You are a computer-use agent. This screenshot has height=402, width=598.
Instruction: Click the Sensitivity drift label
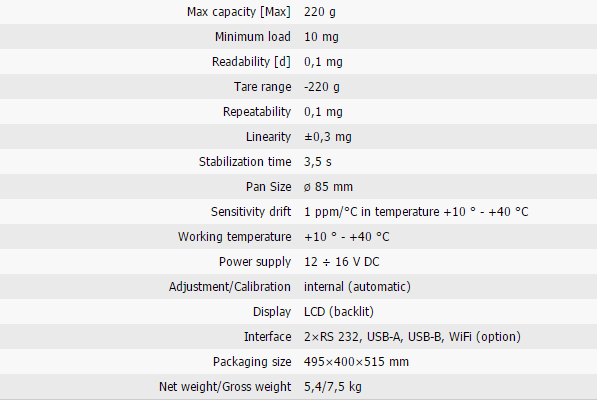coord(251,212)
